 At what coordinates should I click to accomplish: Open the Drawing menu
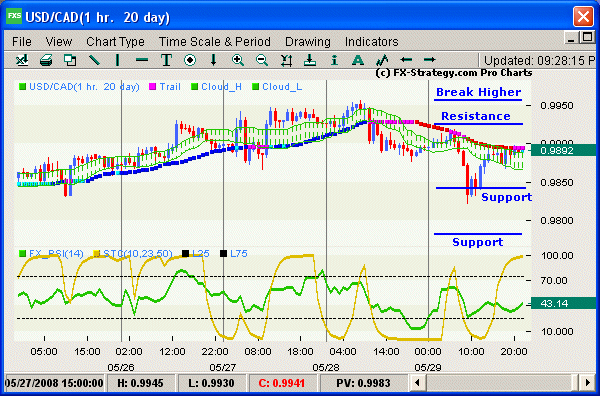[x=308, y=42]
